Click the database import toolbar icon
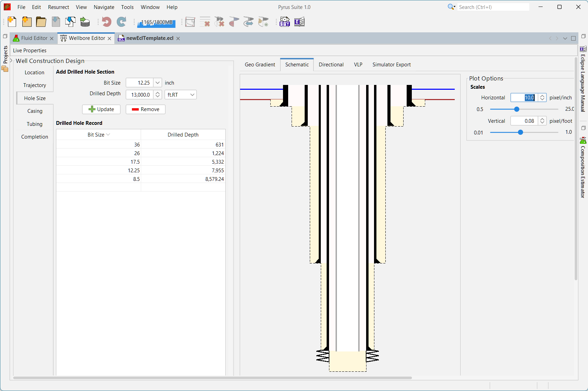The image size is (588, 391). (x=85, y=22)
